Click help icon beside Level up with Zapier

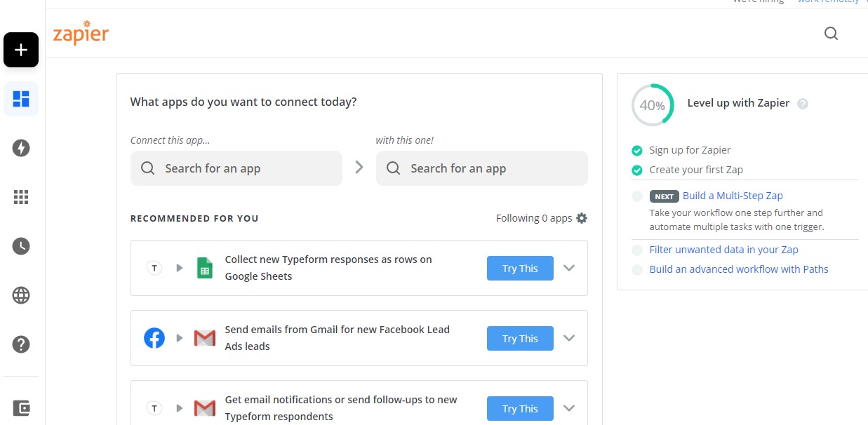point(803,103)
